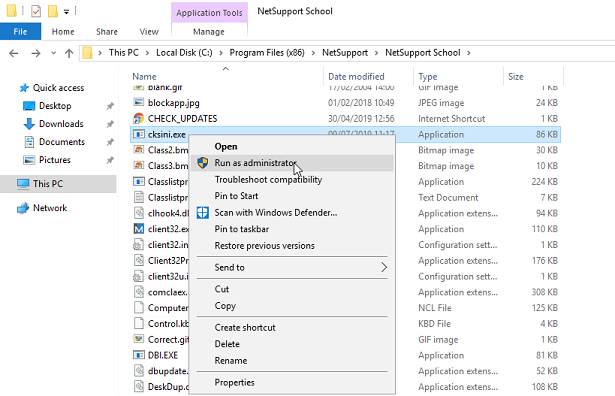Click the Run as administrator shield icon
Viewport: 615px width, 396px height.
pos(203,163)
